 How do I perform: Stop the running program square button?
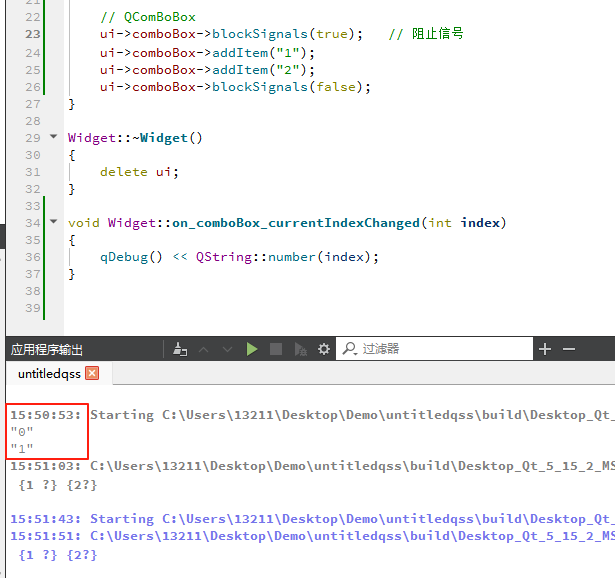[x=276, y=349]
